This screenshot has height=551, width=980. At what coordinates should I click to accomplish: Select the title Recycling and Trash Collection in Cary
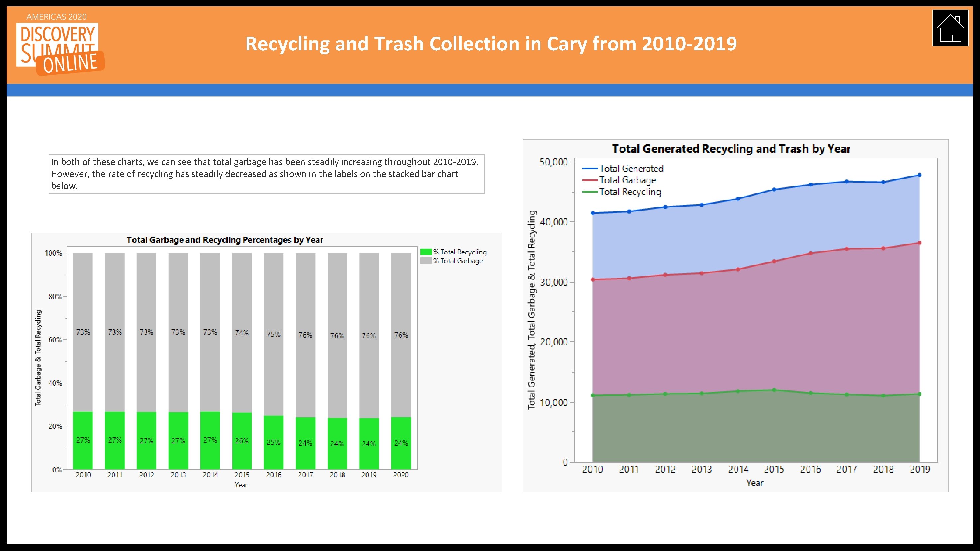click(491, 44)
